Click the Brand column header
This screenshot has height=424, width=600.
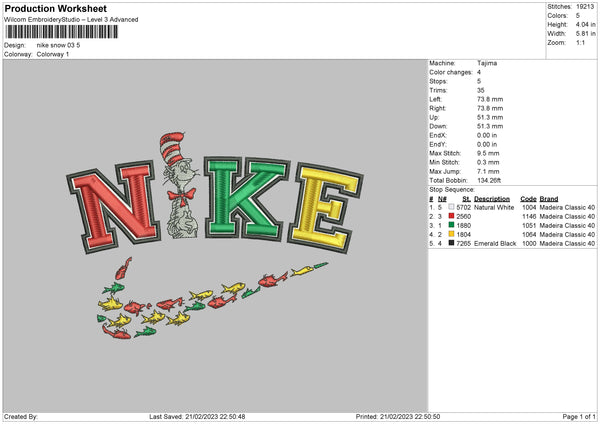point(549,199)
